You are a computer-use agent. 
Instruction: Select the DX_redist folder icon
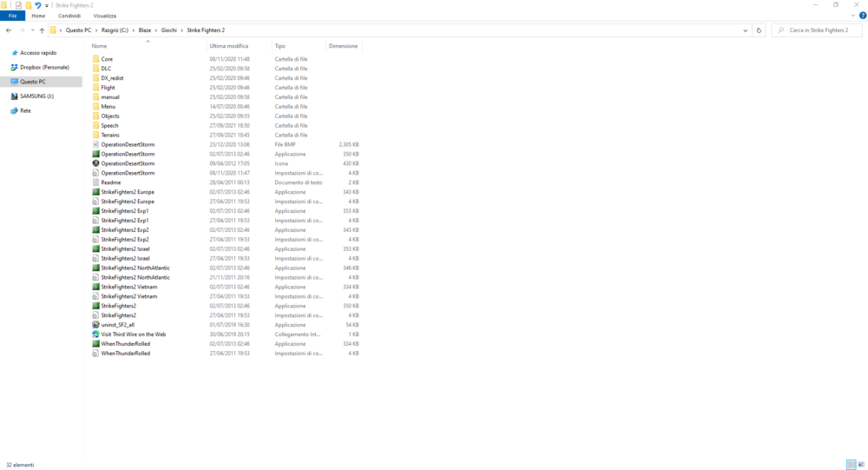(x=95, y=78)
